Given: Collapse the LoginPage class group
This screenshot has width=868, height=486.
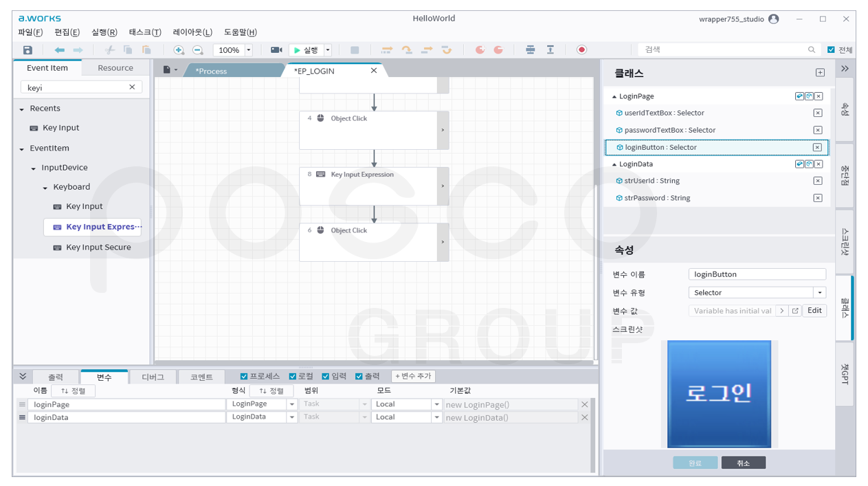Looking at the screenshot, I should (x=614, y=97).
